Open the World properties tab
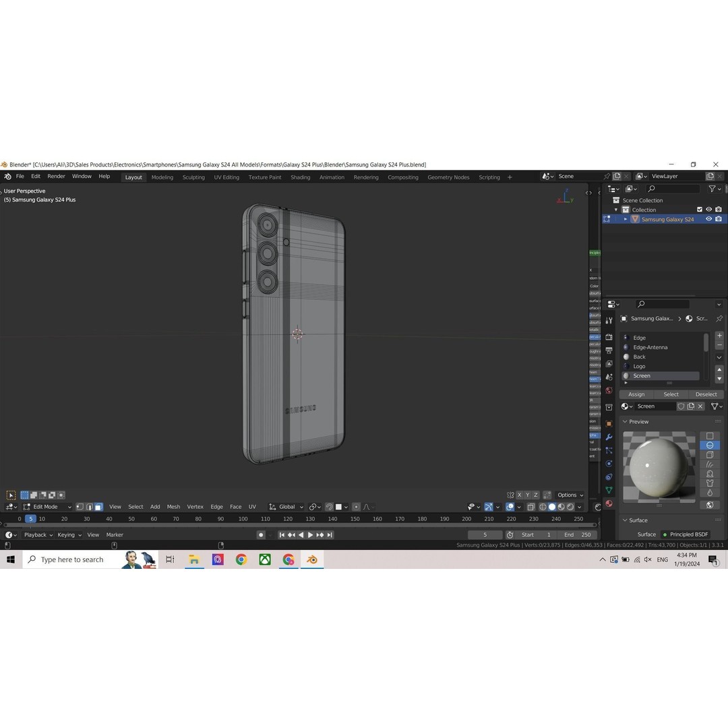 pos(609,390)
